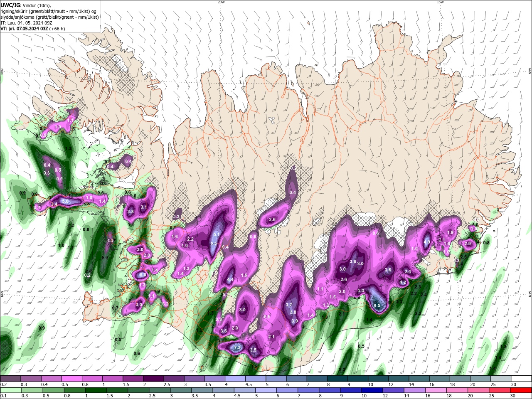Select the coral red 25–30 swatch in the lower legend

[499, 390]
